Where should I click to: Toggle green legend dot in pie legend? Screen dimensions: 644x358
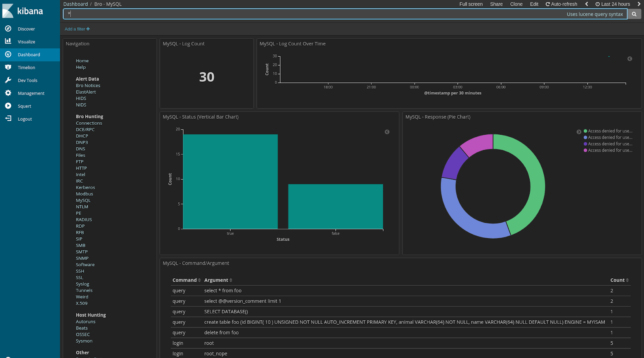pos(585,131)
